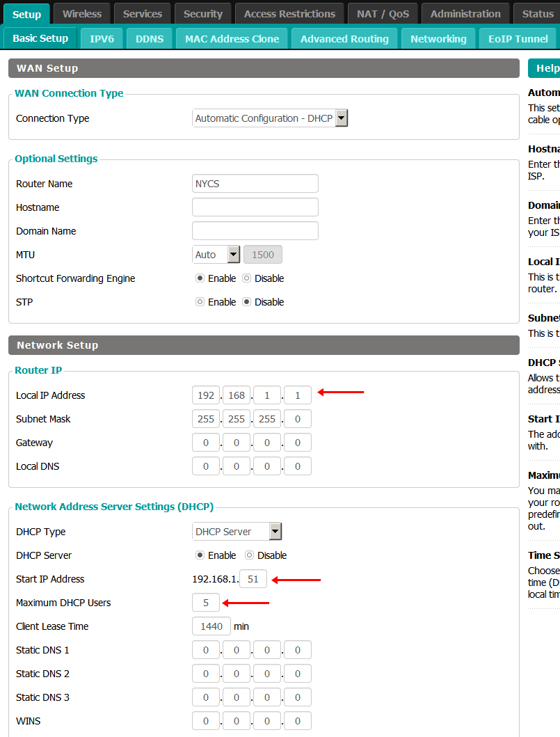Image resolution: width=560 pixels, height=737 pixels.
Task: Click the Domain Name text field
Action: (x=255, y=231)
